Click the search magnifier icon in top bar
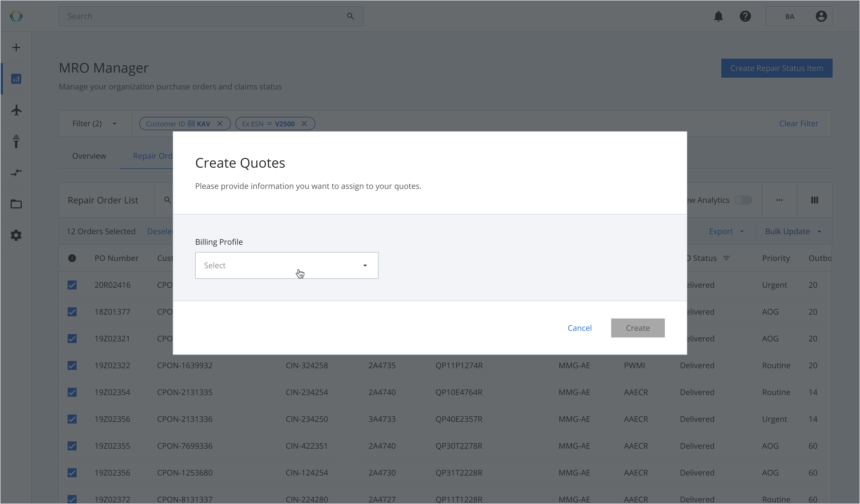This screenshot has height=504, width=860. pyautogui.click(x=350, y=16)
